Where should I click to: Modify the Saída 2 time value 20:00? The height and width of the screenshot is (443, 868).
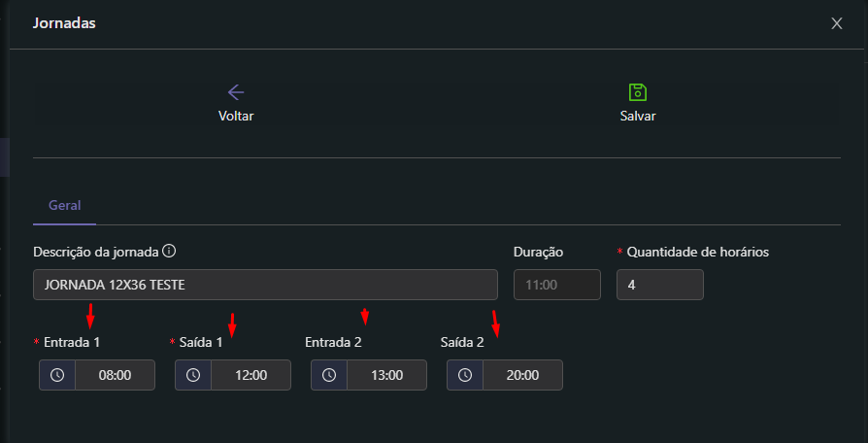(x=522, y=375)
